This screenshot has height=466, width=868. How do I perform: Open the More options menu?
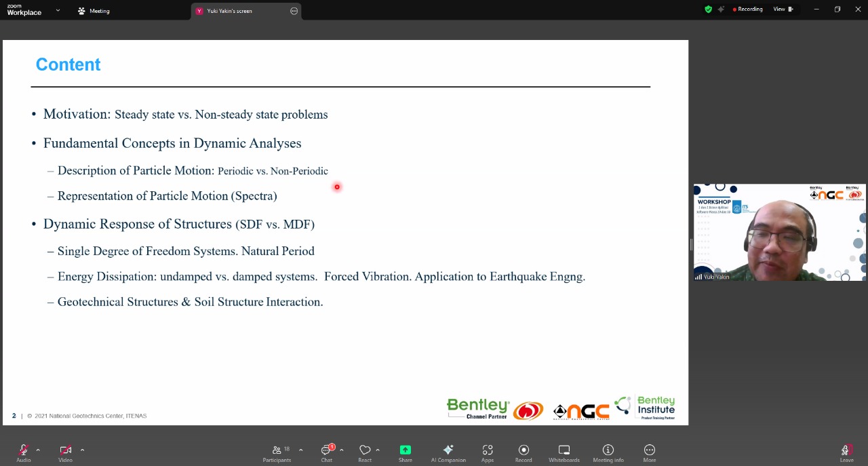click(x=649, y=452)
